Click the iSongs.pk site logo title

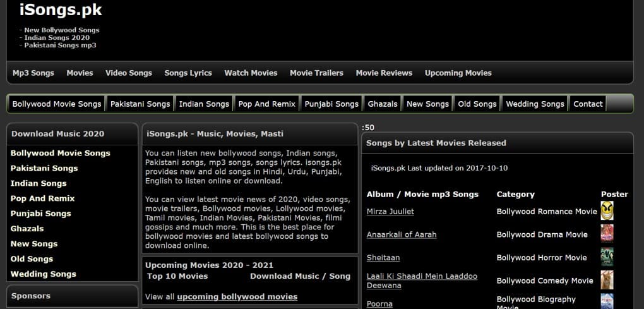(x=61, y=10)
